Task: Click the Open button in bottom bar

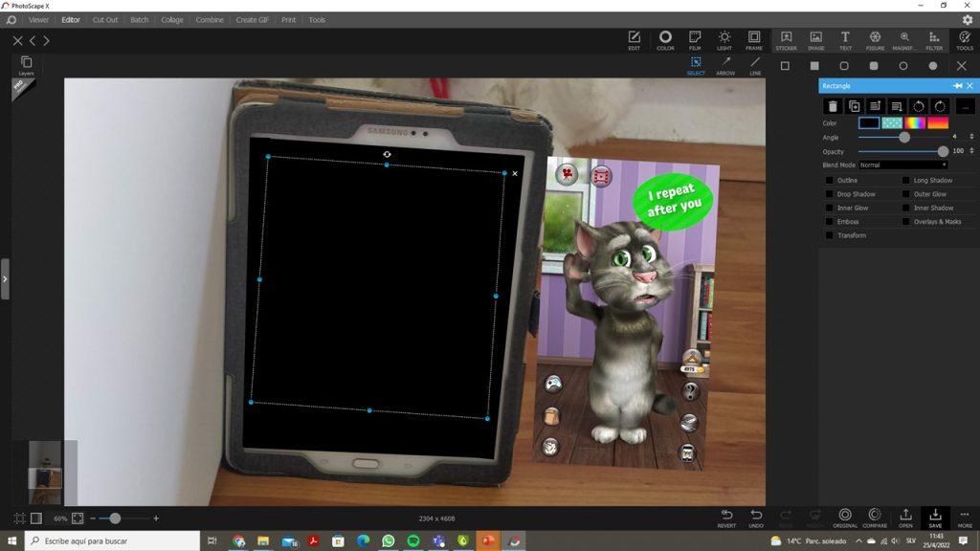Action: point(905,518)
